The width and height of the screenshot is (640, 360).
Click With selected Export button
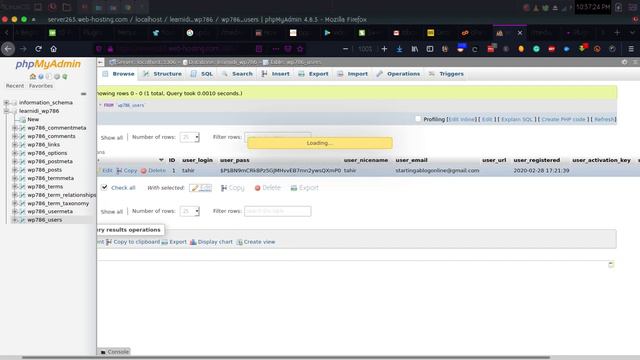pyautogui.click(x=304, y=188)
